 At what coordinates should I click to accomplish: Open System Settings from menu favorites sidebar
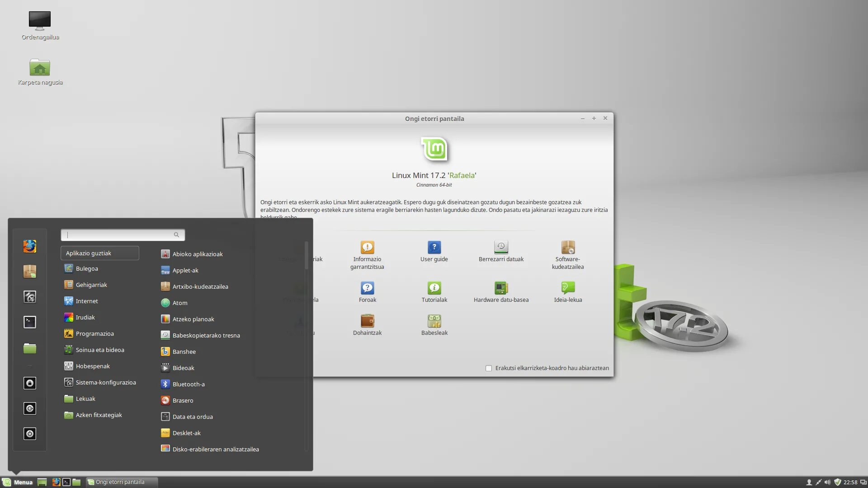coord(30,297)
